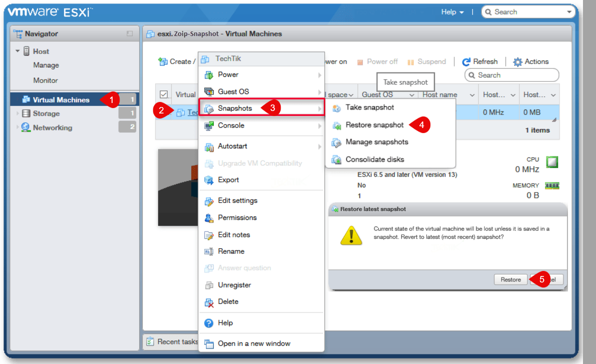Click the Networking globe icon in Navigator
The height and width of the screenshot is (364, 596).
[26, 127]
